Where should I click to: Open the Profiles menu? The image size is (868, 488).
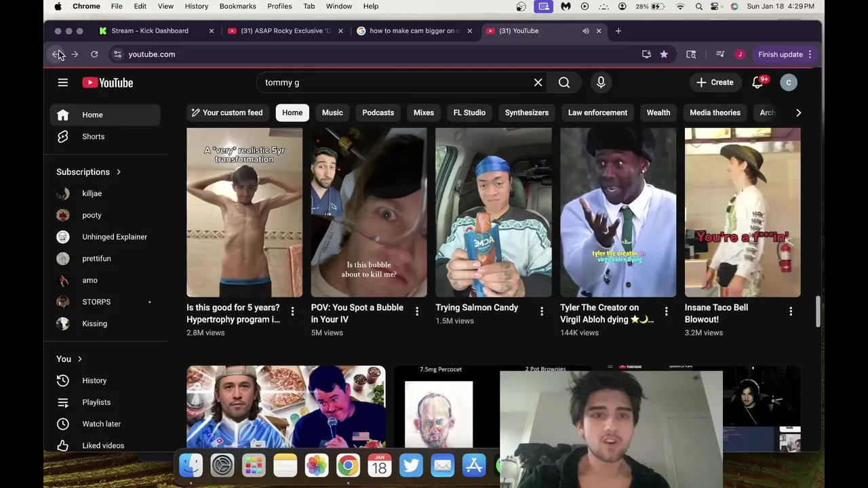(x=279, y=6)
